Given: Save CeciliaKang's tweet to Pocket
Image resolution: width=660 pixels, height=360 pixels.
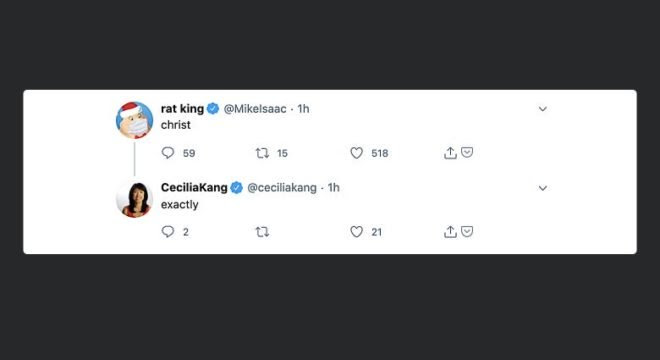Looking at the screenshot, I should click(467, 231).
